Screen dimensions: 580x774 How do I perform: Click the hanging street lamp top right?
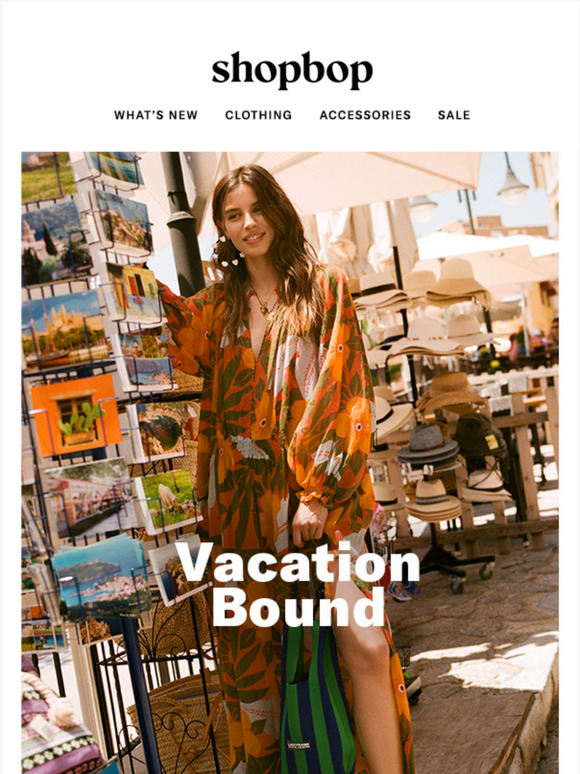(512, 183)
